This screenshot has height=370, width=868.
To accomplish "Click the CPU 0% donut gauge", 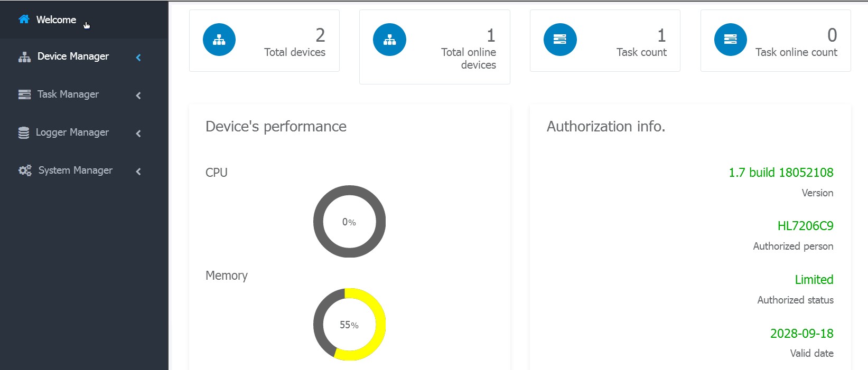I will [349, 222].
